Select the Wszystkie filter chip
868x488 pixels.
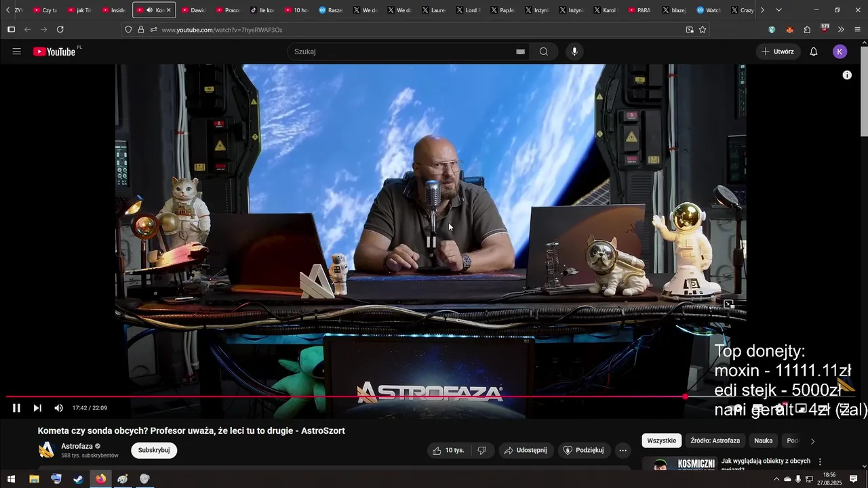[662, 441]
